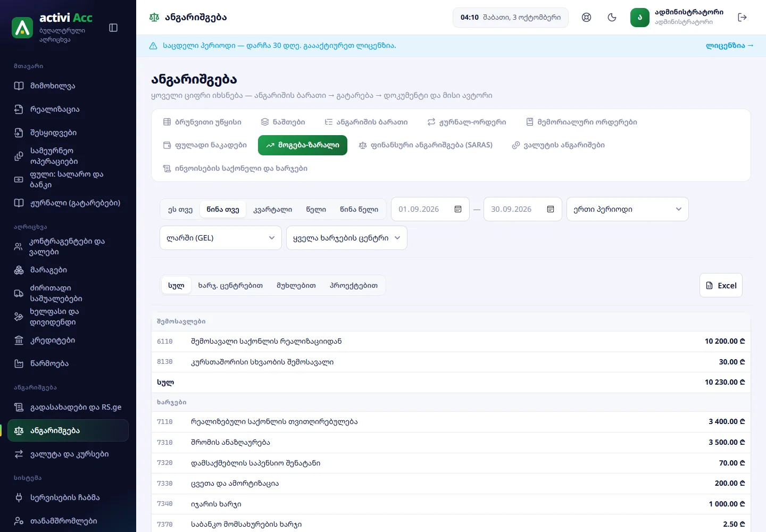This screenshot has width=766, height=532.
Task: Expand the ერთი პერიოდი dropdown
Action: pyautogui.click(x=628, y=209)
